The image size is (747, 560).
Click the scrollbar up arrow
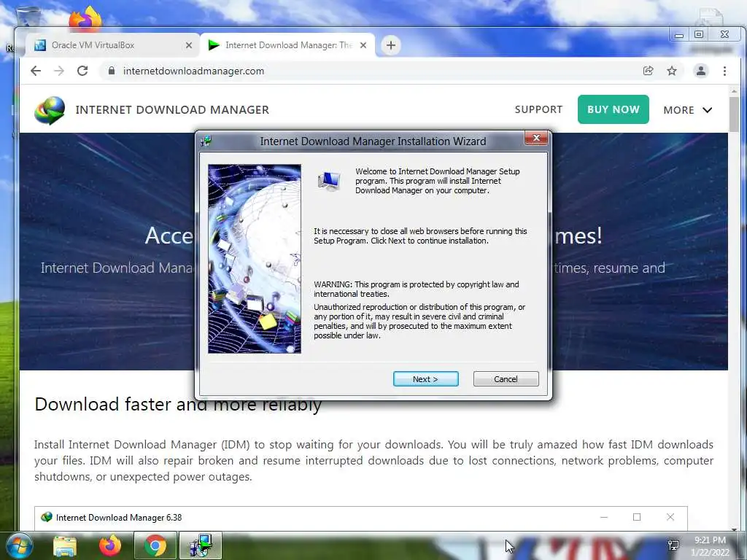point(734,90)
